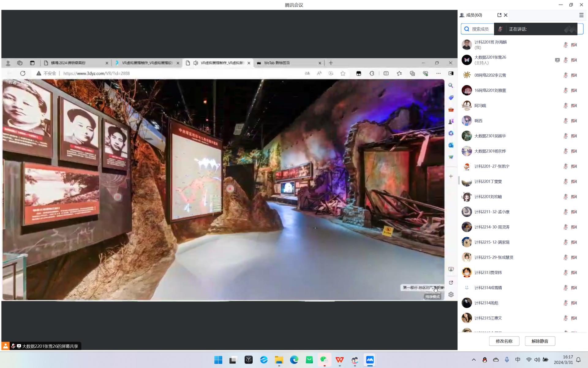Toggle camera icon for 计科2201班 孙海麟

[x=574, y=45]
